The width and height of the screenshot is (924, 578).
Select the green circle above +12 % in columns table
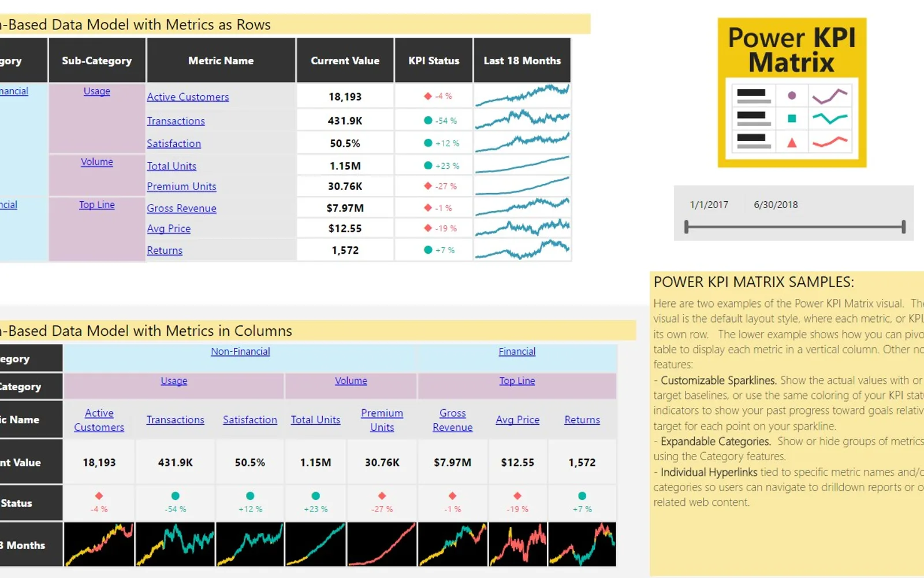tap(250, 496)
